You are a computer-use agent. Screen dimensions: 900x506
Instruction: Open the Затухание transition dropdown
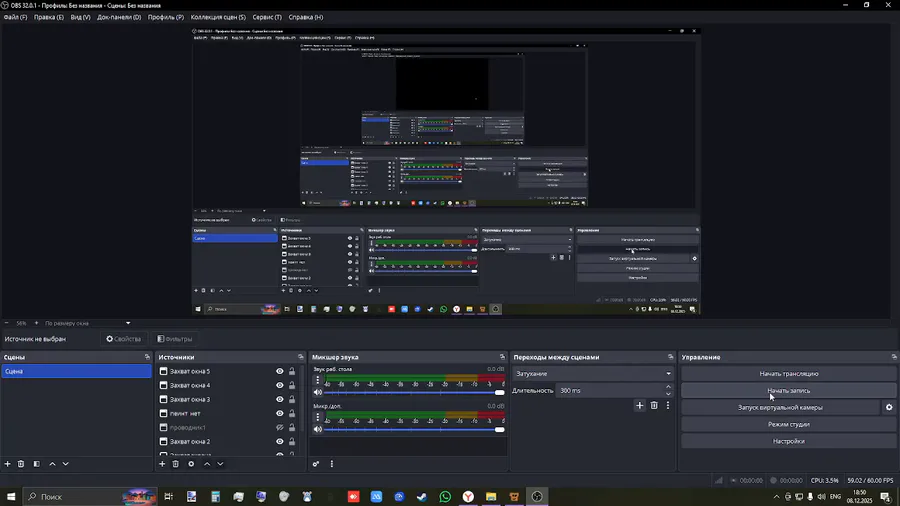coord(592,374)
